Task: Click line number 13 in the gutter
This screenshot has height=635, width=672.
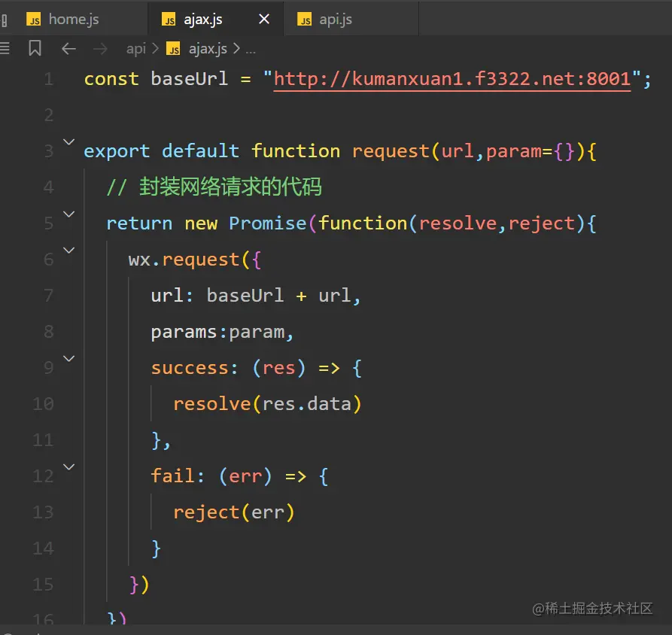Action: pos(44,512)
